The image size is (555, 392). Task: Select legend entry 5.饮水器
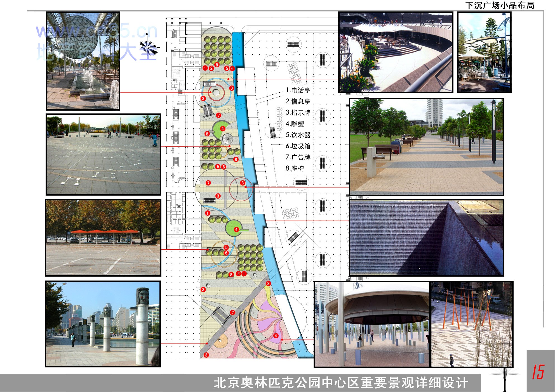click(x=298, y=135)
